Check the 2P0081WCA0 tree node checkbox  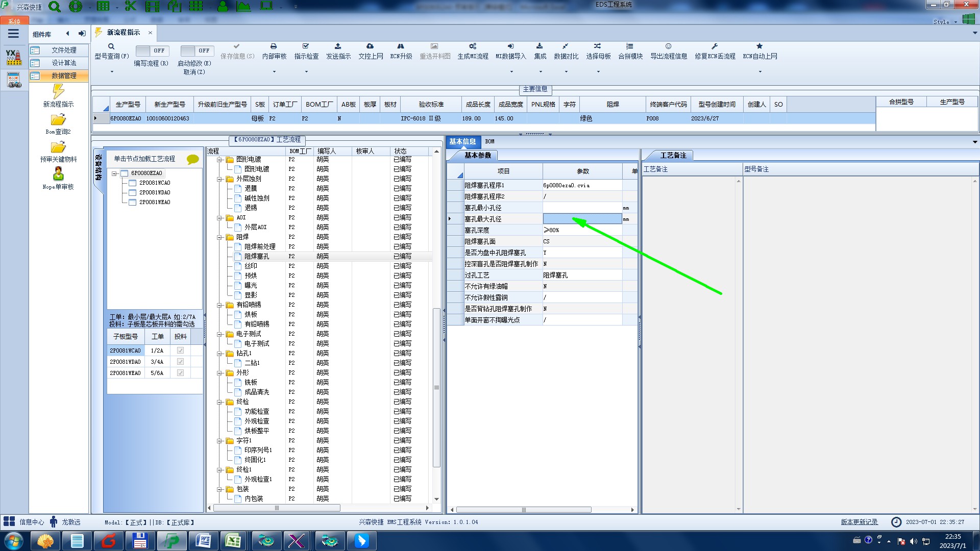[133, 183]
